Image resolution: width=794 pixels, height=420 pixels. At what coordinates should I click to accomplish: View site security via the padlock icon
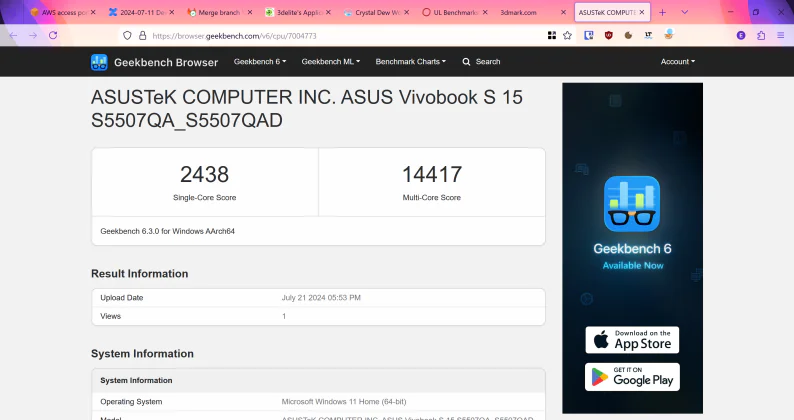pos(143,35)
